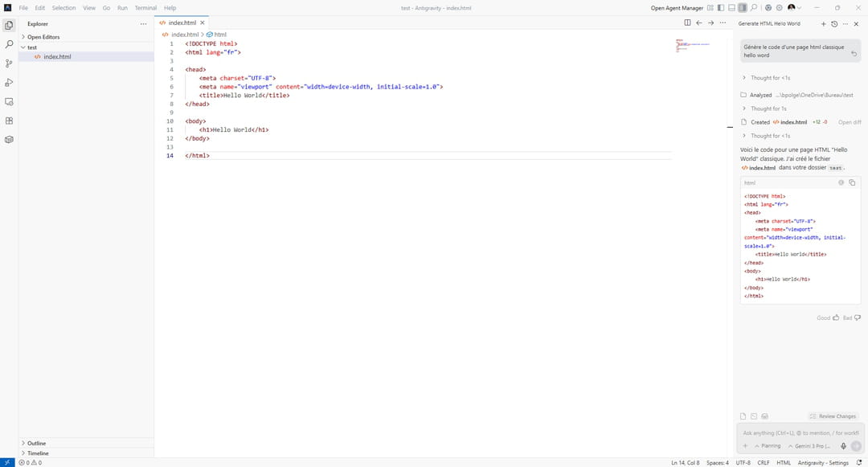Toggle the agent side panel visibility
Viewport: 868px width, 467px height.
[x=742, y=8]
